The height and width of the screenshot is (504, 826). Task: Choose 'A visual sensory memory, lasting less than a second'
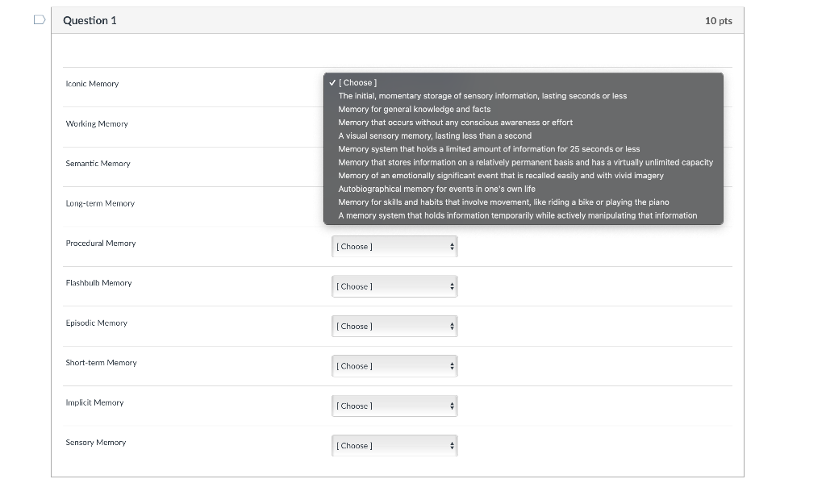point(435,135)
